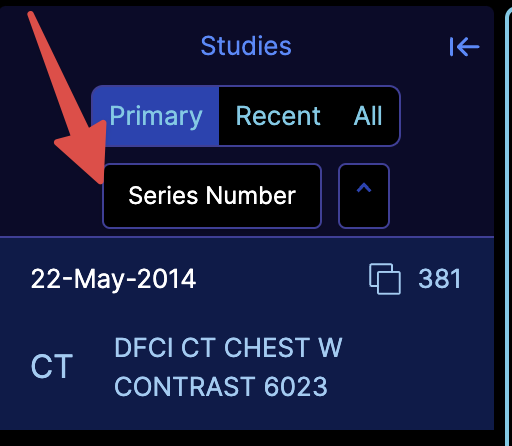This screenshot has height=446, width=512.
Task: Click the stacked series count icon
Action: pyautogui.click(x=385, y=279)
